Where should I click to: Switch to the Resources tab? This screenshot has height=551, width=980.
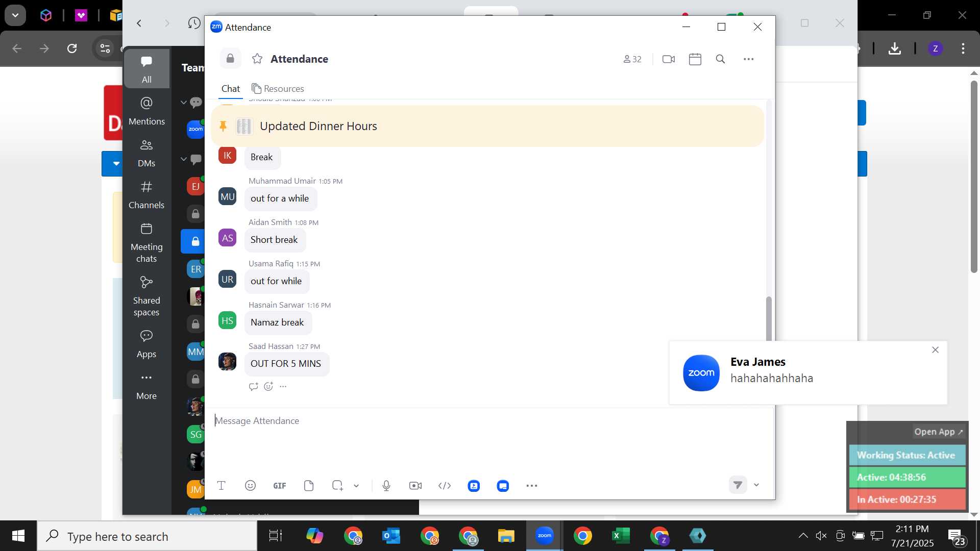[x=278, y=89]
